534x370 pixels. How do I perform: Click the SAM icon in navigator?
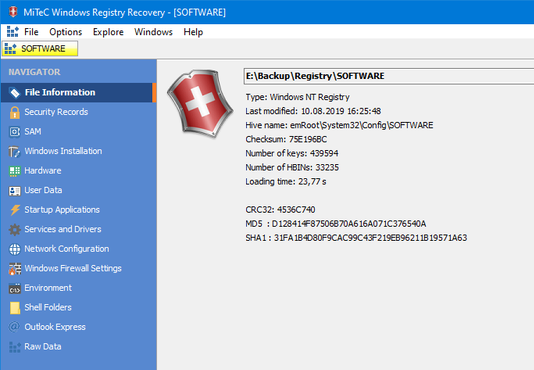(15, 132)
